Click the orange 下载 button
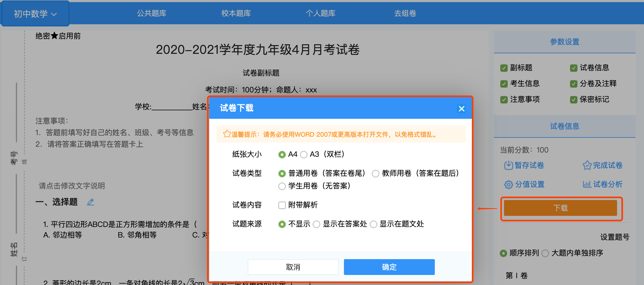The width and height of the screenshot is (644, 285). pos(560,208)
